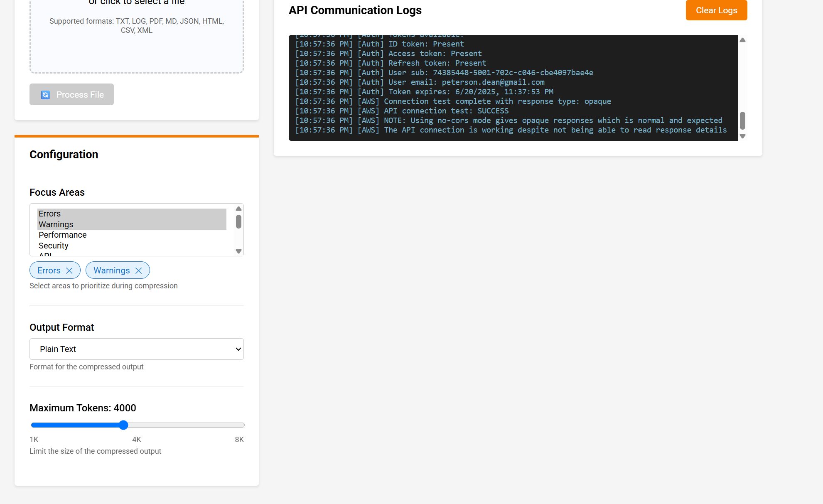Select Errors in Focus Areas list
Image resolution: width=823 pixels, height=504 pixels.
click(x=132, y=214)
